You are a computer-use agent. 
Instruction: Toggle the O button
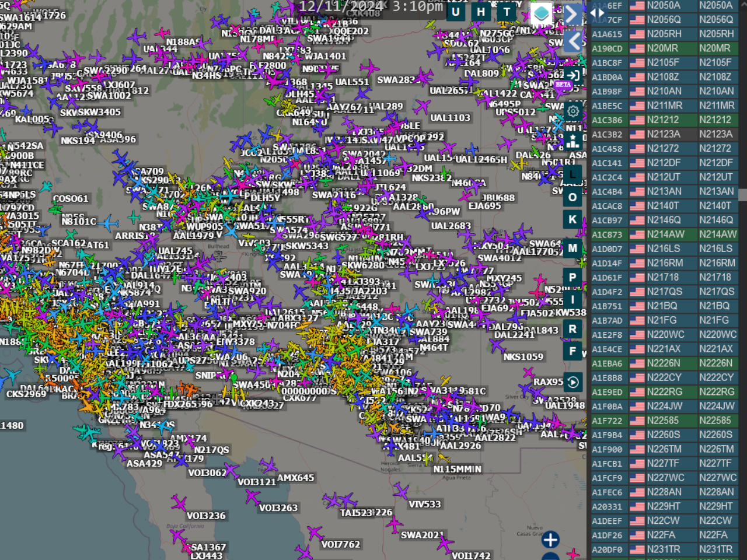573,197
